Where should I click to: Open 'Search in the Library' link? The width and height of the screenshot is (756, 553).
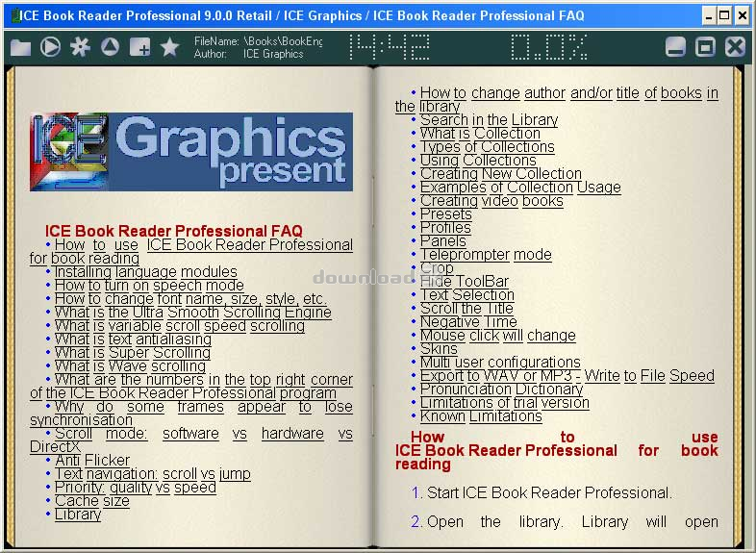pos(489,119)
